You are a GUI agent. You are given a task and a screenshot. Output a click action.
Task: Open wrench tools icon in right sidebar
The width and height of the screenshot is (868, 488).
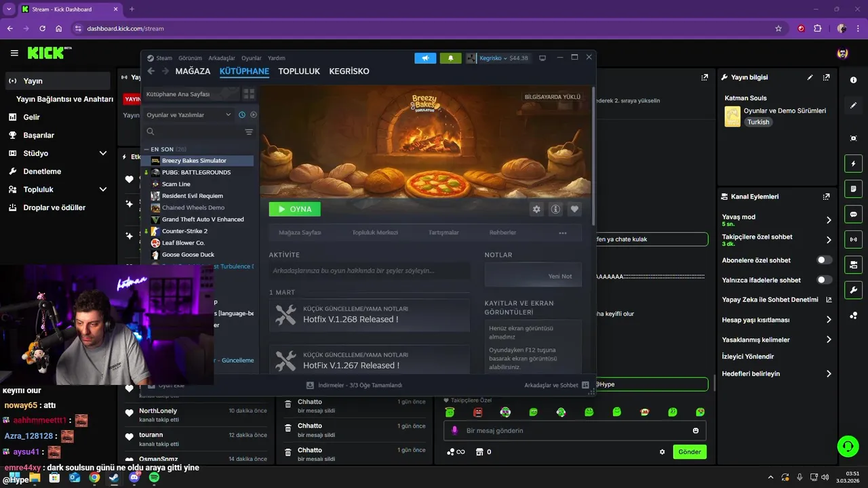pyautogui.click(x=853, y=289)
